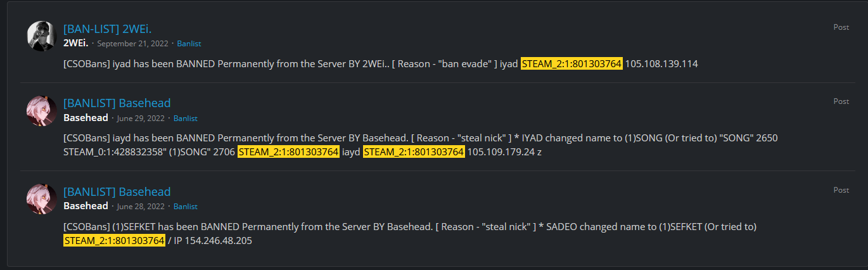
Task: Click the Post label on the 2WEi. result
Action: pos(841,27)
